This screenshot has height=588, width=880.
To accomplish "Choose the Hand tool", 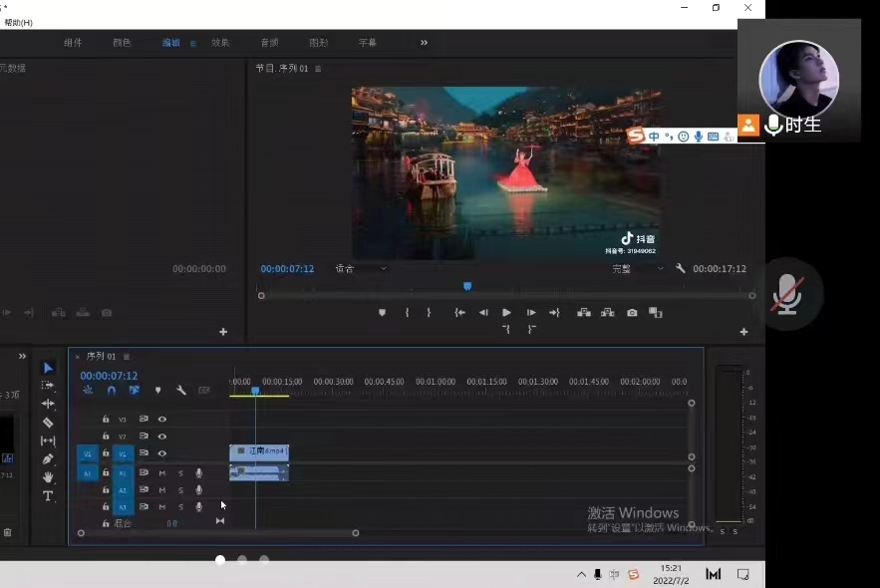I will click(x=48, y=477).
